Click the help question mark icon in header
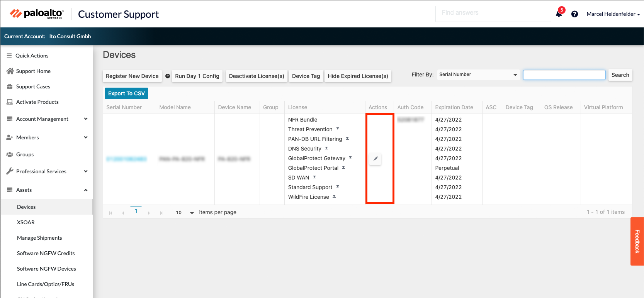This screenshot has width=644, height=298. coord(574,14)
